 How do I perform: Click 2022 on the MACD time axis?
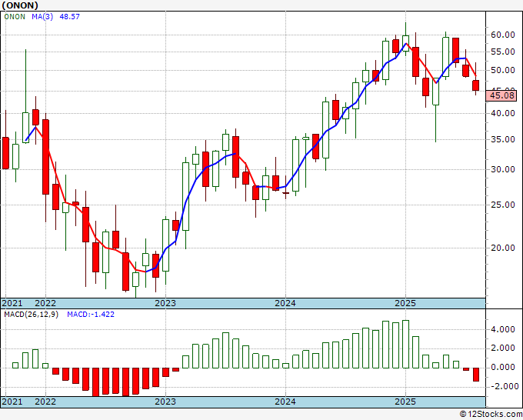pos(45,402)
